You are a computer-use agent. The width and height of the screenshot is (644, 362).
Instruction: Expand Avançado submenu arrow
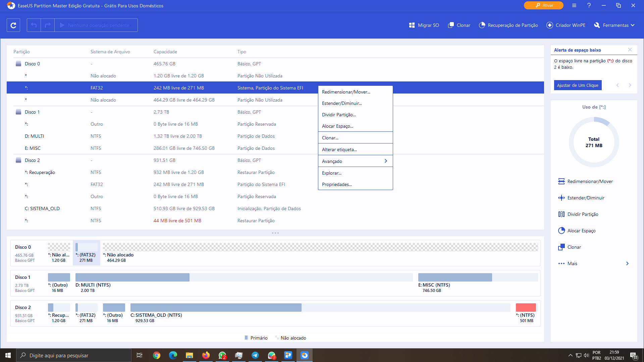[386, 161]
